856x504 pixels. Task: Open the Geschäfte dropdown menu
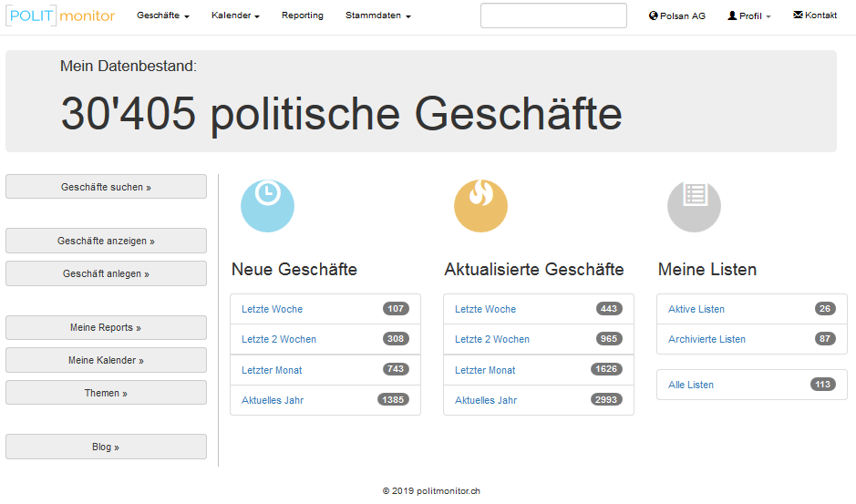(x=162, y=15)
